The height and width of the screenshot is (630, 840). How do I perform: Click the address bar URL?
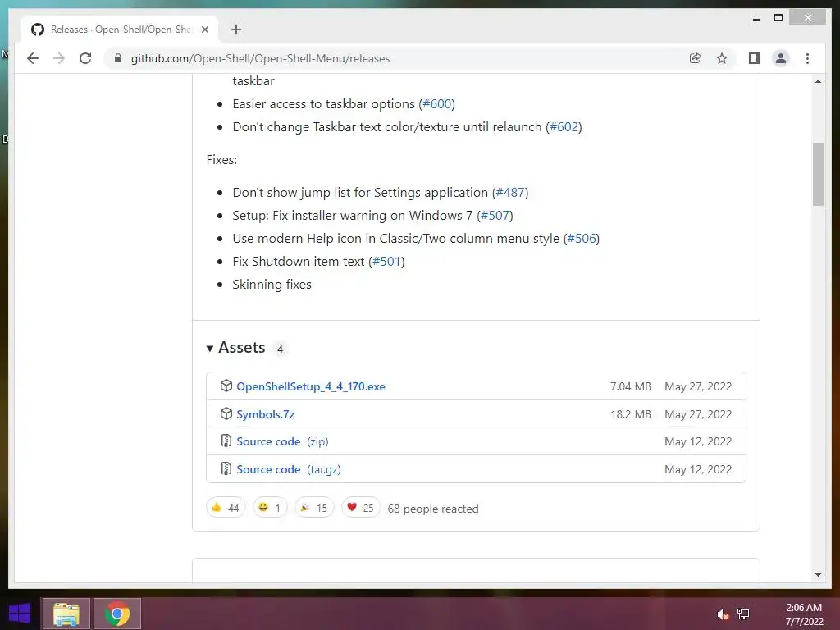(x=260, y=58)
